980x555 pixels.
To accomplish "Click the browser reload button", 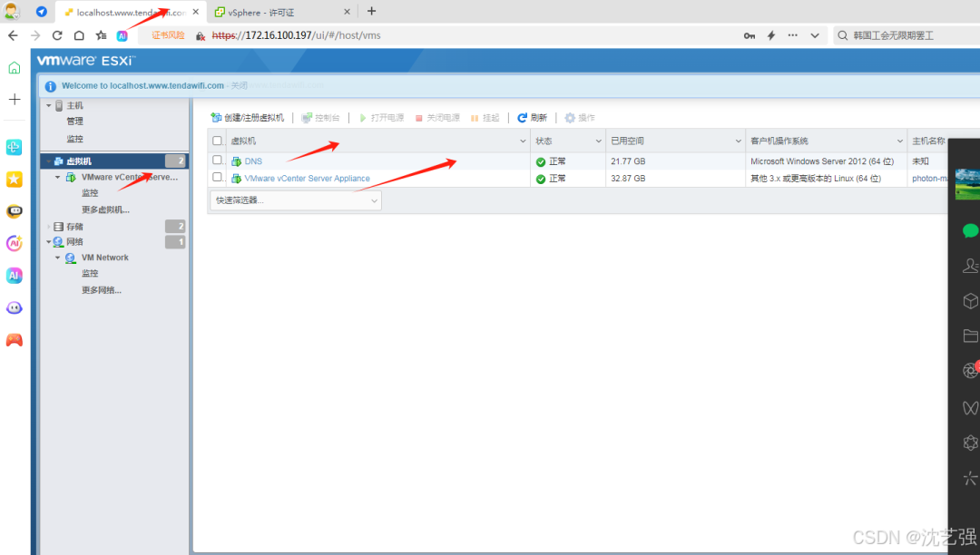I will pyautogui.click(x=57, y=35).
